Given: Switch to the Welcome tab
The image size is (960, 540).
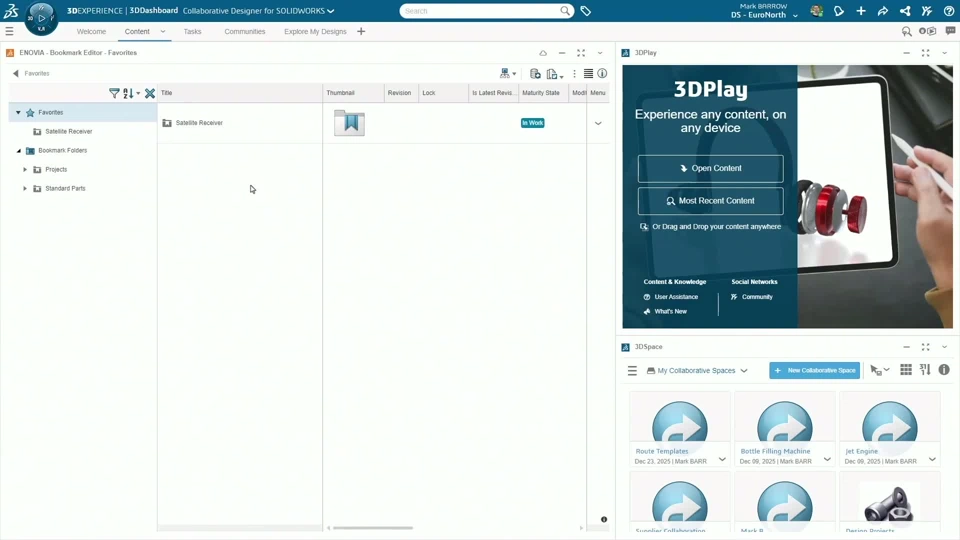Looking at the screenshot, I should click(91, 31).
